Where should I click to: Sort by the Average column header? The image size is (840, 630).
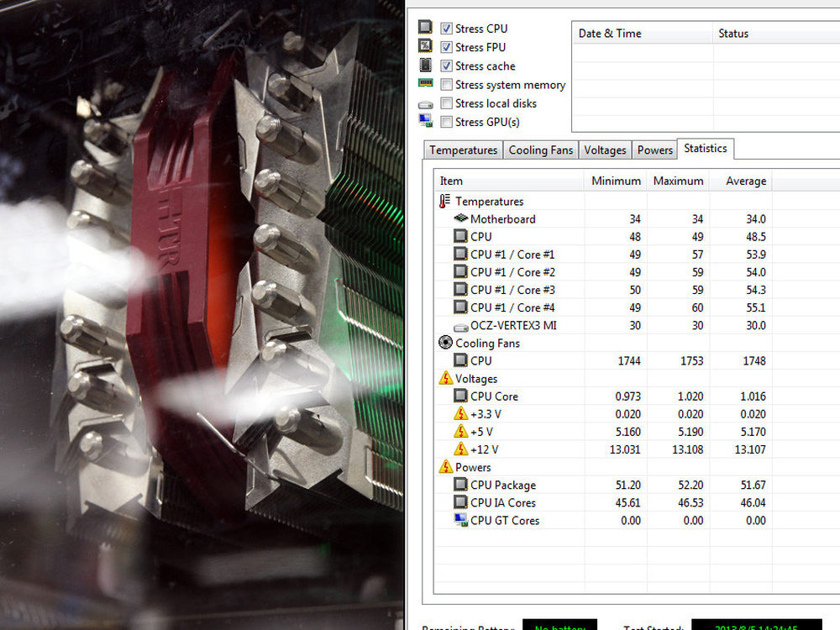(x=741, y=181)
